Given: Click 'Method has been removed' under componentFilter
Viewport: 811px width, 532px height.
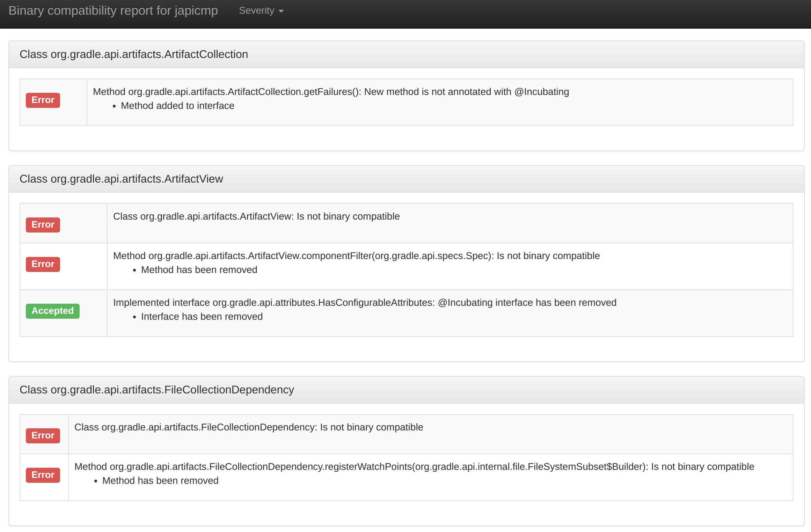Looking at the screenshot, I should point(199,269).
